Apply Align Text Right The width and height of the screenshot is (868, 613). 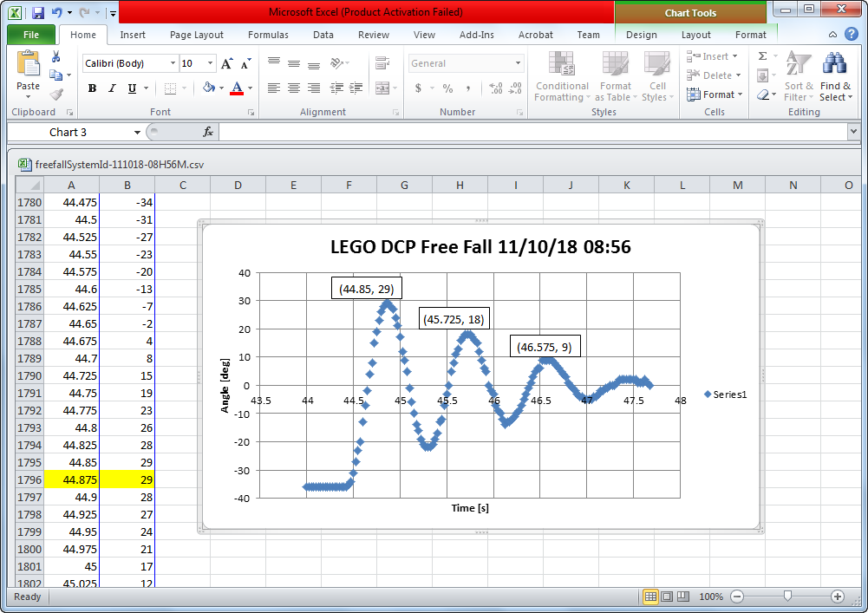point(314,88)
